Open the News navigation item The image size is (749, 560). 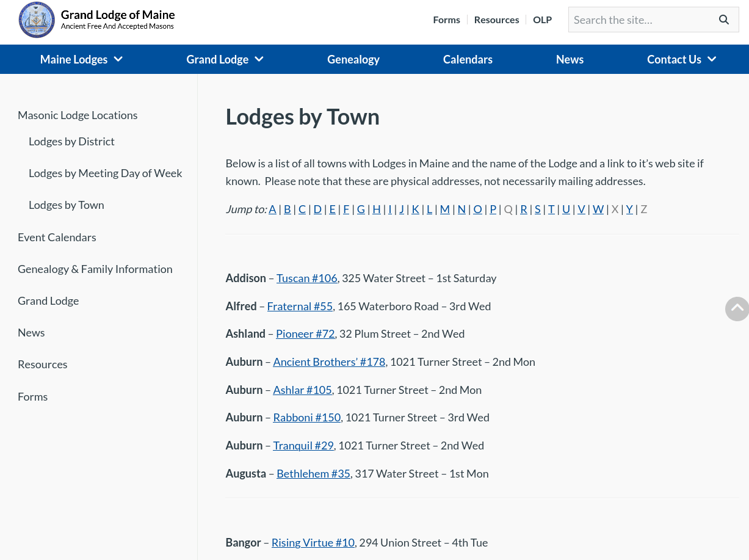(570, 59)
